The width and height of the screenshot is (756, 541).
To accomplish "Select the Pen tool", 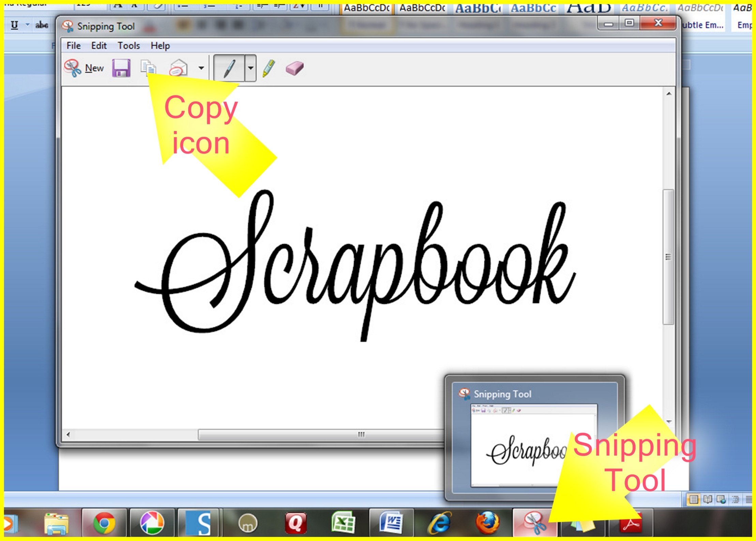I will (229, 68).
